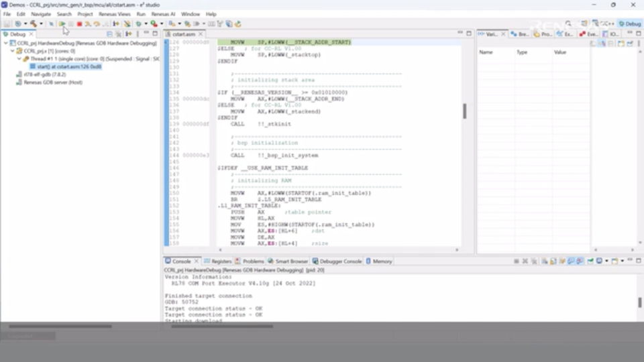Image resolution: width=644 pixels, height=362 pixels.
Task: Open the Renesas Views menu
Action: pos(114,13)
